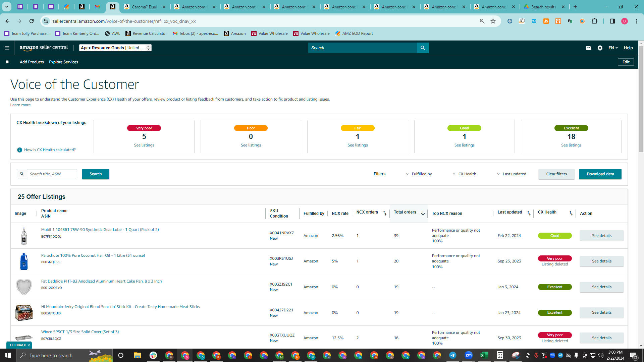Viewport: 644px width, 362px height.
Task: See listings under Fair
Action: 358,145
